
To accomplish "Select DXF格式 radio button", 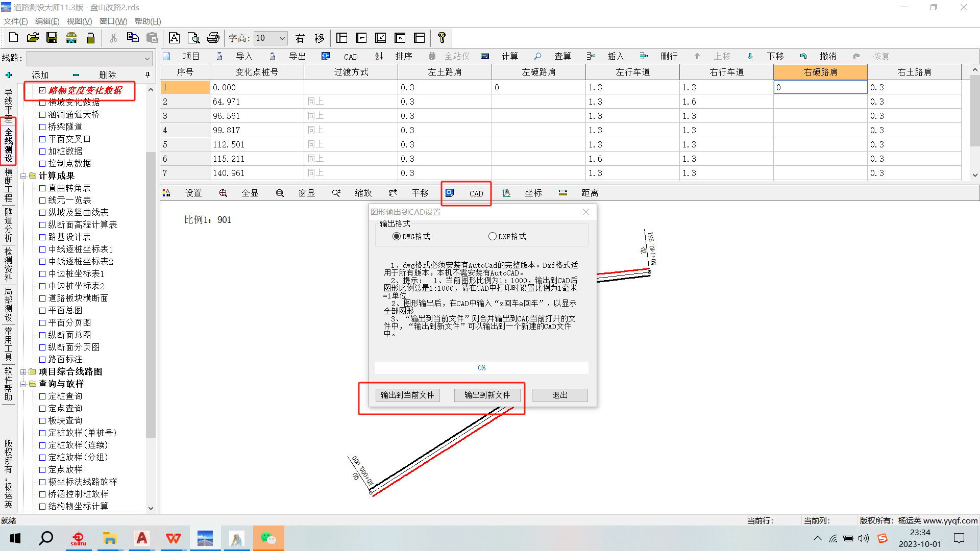I will pyautogui.click(x=493, y=236).
